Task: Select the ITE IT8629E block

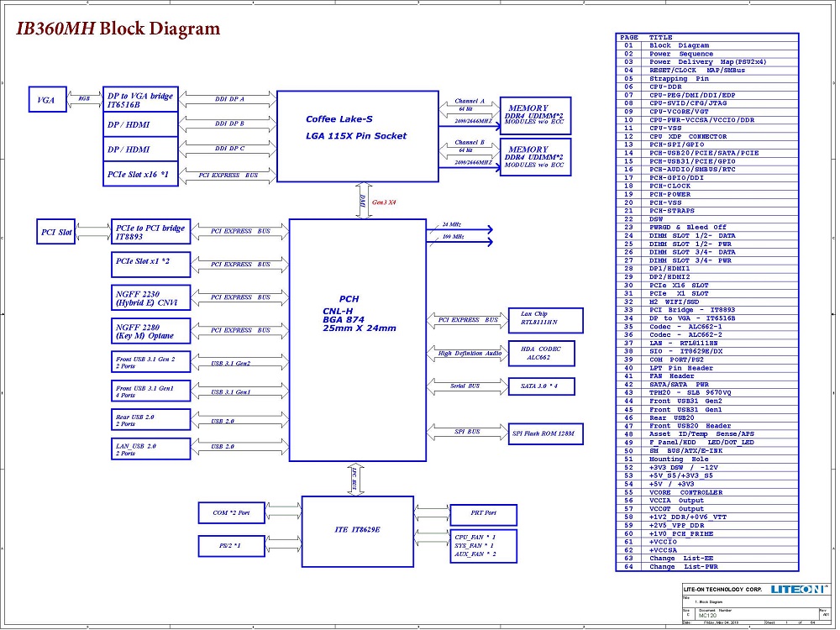Action: (358, 529)
